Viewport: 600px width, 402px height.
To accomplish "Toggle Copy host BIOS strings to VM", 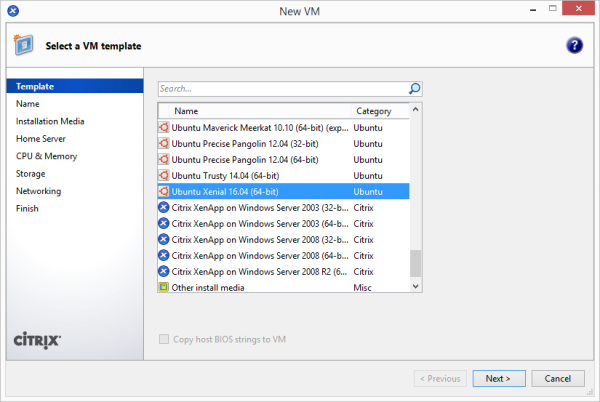I will click(x=165, y=340).
